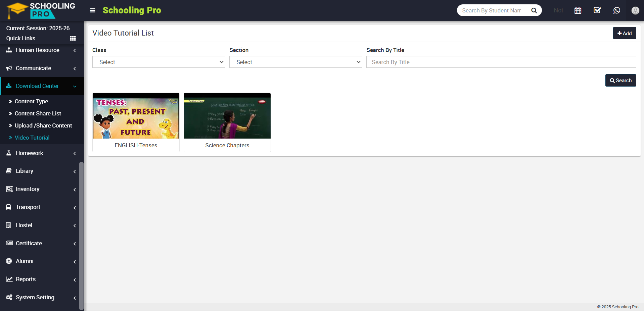Expand Alumni menu chevron

75,262
